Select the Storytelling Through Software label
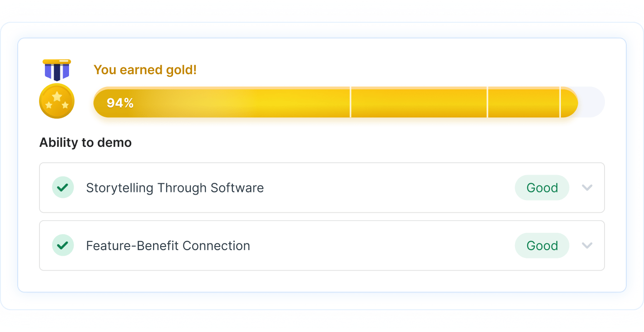The image size is (644, 332). point(175,188)
